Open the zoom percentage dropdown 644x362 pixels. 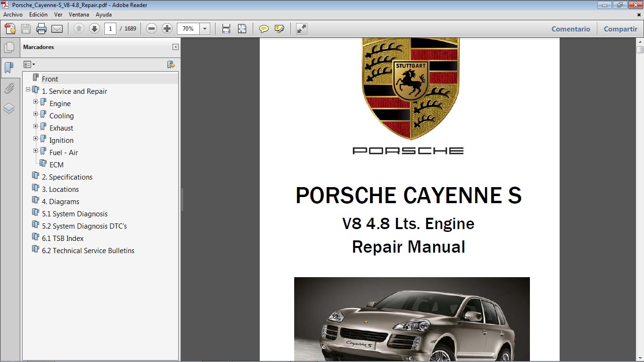tap(205, 29)
